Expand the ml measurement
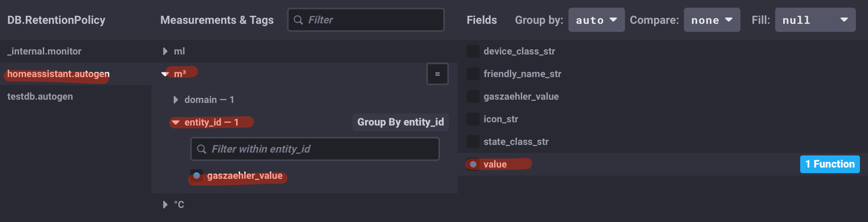The width and height of the screenshot is (868, 222). pos(165,51)
